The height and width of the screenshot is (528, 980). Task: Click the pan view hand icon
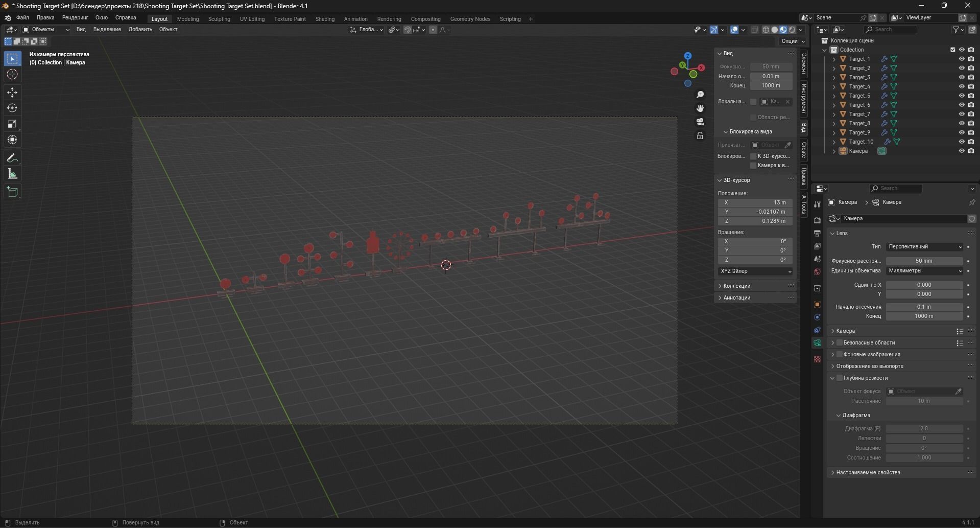(700, 108)
